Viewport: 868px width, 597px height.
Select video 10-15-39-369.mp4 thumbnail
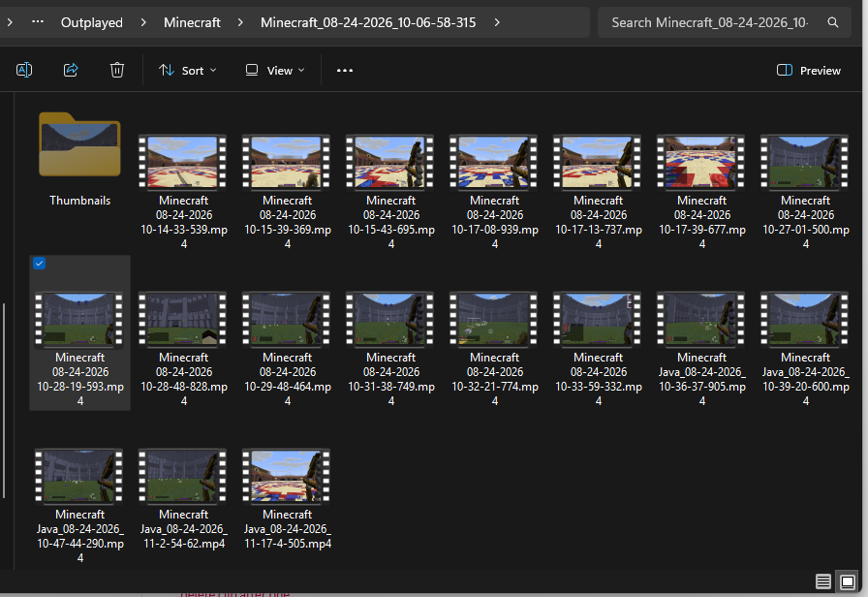pyautogui.click(x=286, y=162)
